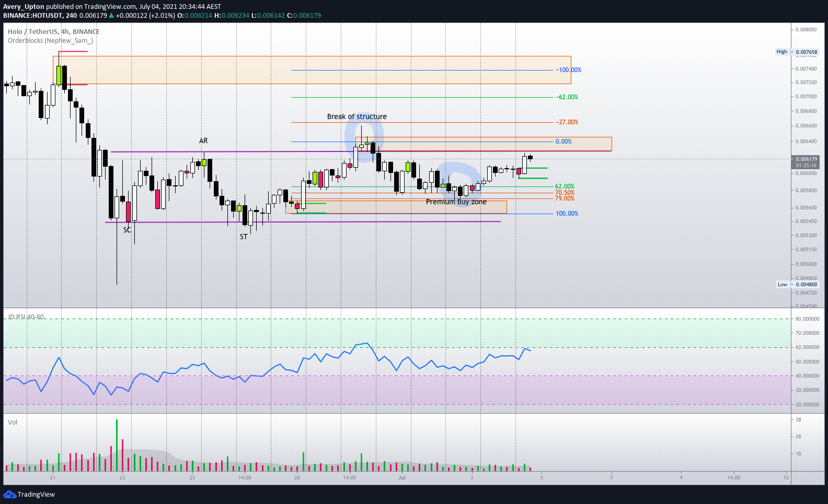Select the 0.00% Fibonacci level label
The image size is (828, 504).
point(563,142)
